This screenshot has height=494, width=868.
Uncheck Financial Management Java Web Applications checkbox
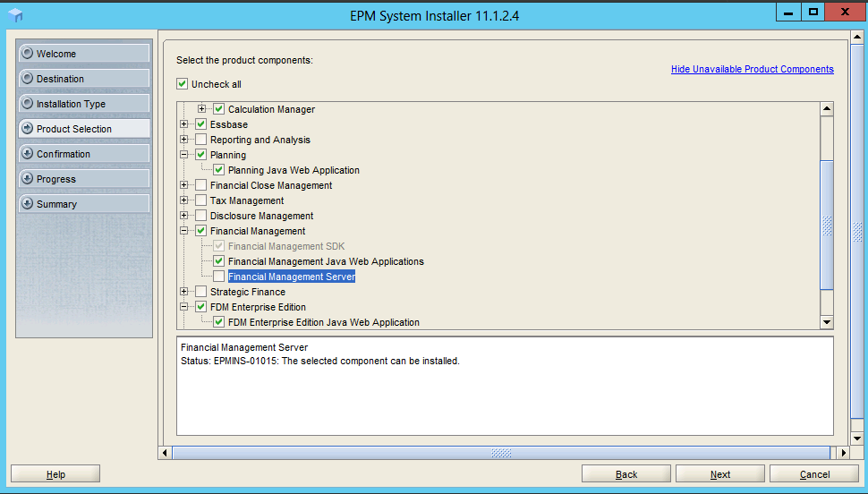click(x=219, y=261)
